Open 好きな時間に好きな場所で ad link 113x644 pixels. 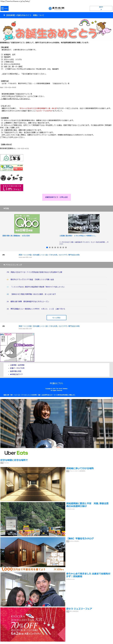14,460
